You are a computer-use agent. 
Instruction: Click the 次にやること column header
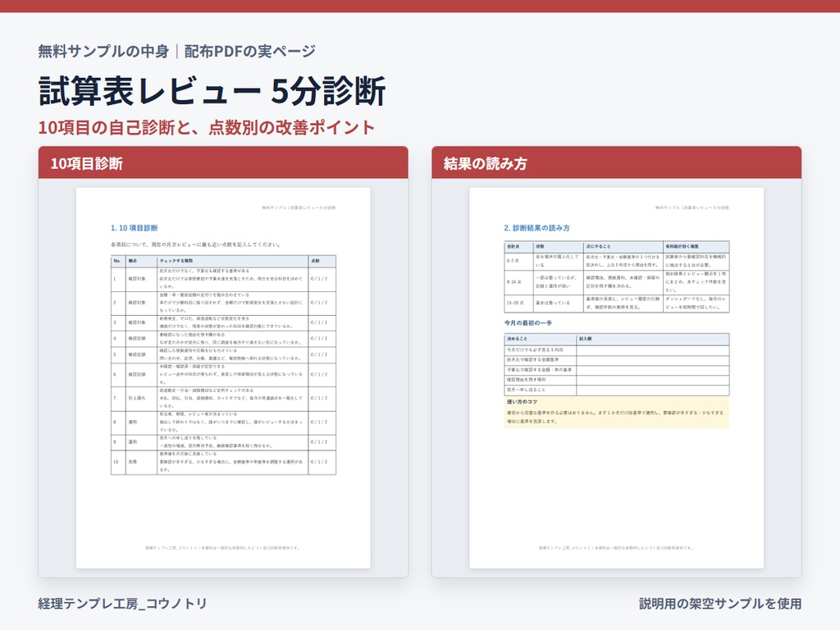pyautogui.click(x=623, y=246)
